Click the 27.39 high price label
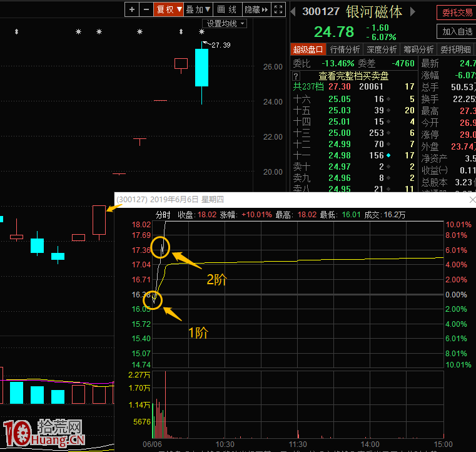 pyautogui.click(x=221, y=45)
